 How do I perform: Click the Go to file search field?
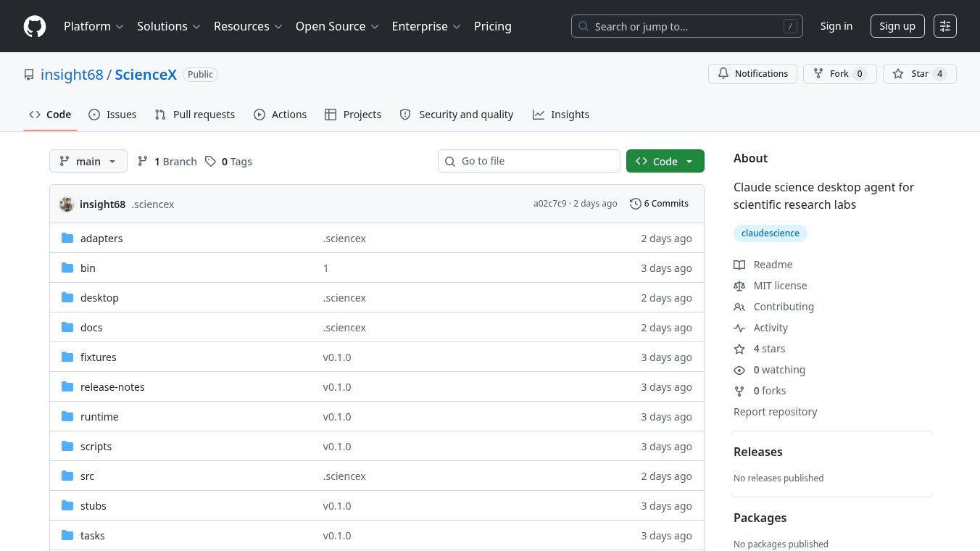point(529,161)
